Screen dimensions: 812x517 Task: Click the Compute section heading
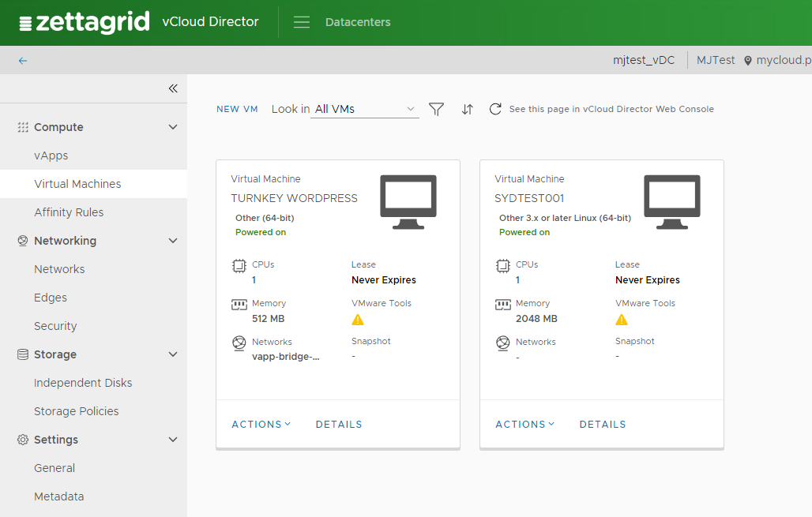click(x=58, y=127)
